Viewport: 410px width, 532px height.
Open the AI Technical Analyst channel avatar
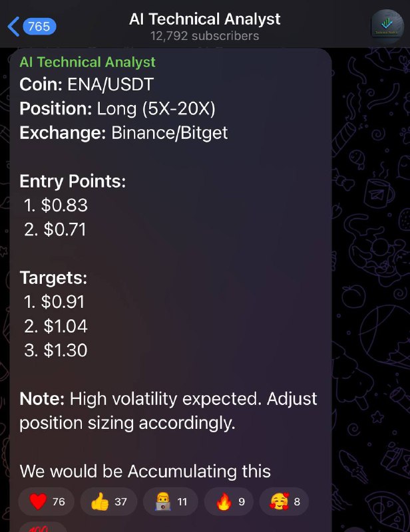[x=387, y=27]
